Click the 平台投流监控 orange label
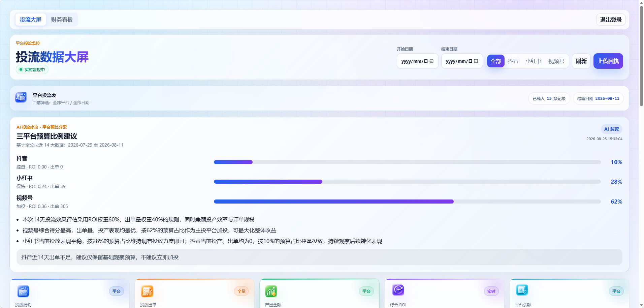 coord(28,43)
